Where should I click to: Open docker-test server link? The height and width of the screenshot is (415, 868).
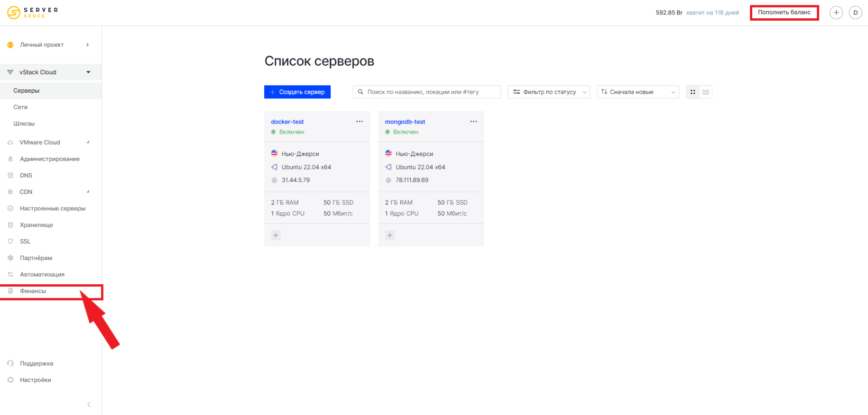tap(287, 122)
